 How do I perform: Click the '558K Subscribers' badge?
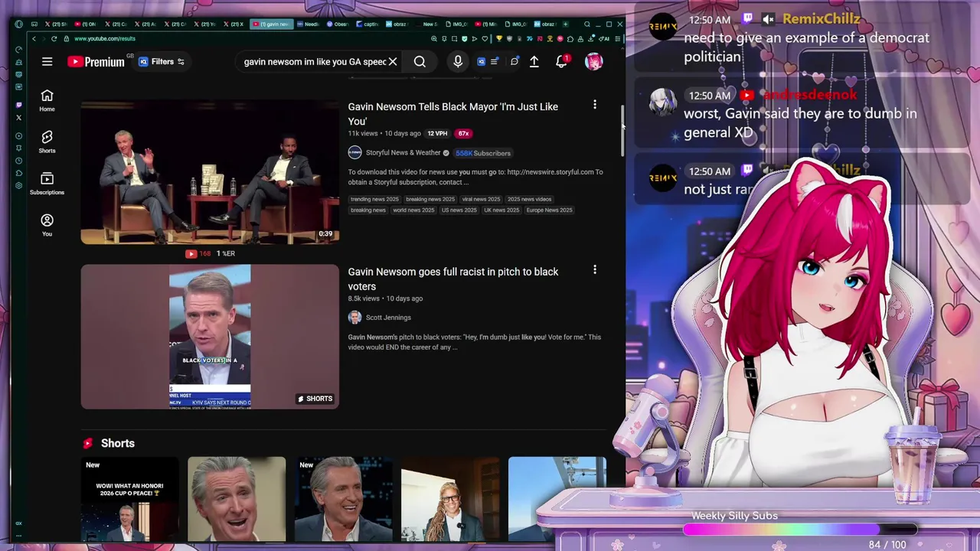(x=482, y=153)
